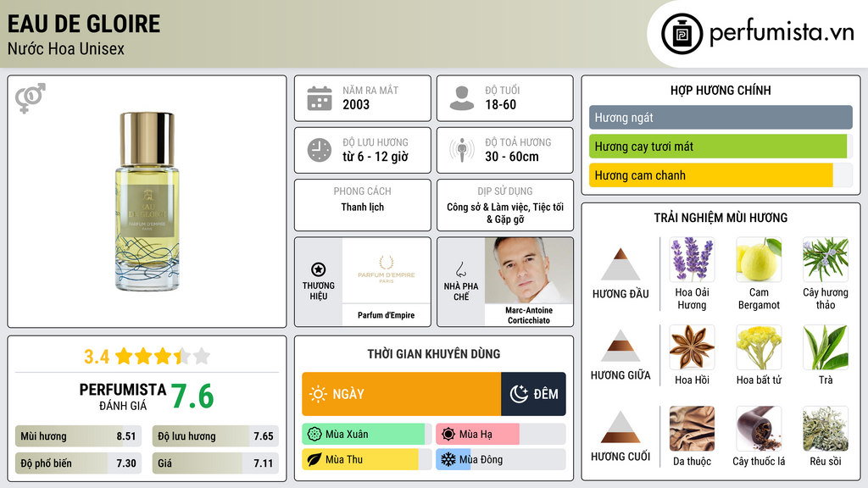Click the Perfumista score 7.6
The width and height of the screenshot is (868, 488).
tap(192, 396)
